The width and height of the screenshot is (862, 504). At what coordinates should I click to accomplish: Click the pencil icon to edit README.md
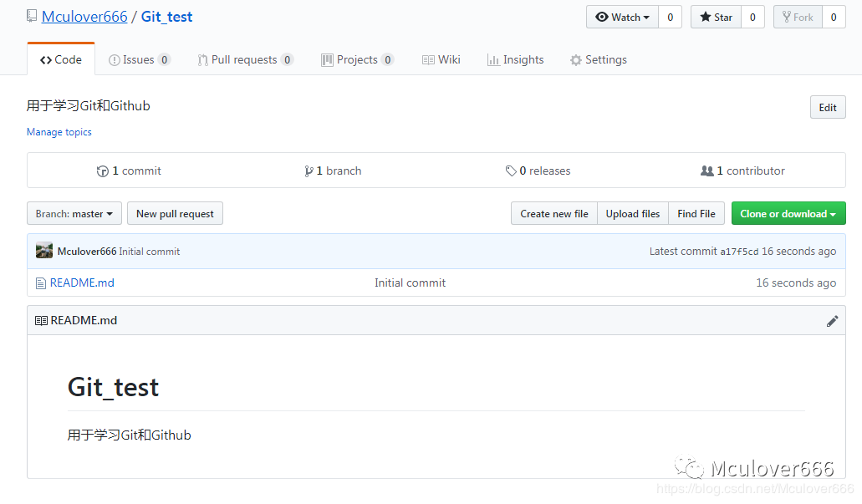click(x=832, y=321)
